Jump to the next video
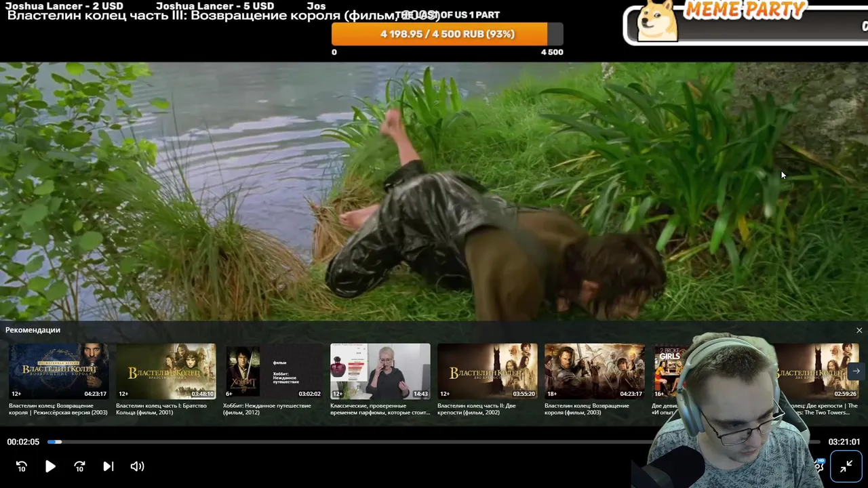This screenshot has width=868, height=488. click(x=108, y=466)
